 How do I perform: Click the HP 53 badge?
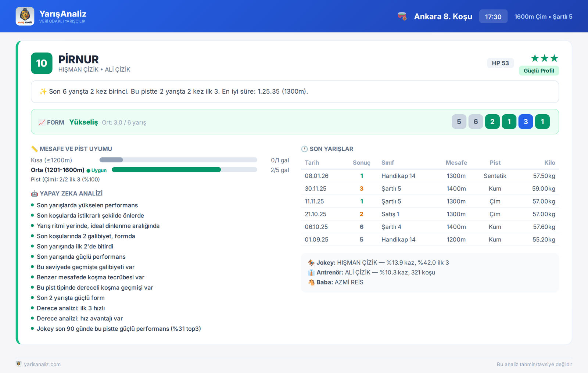[x=500, y=63]
